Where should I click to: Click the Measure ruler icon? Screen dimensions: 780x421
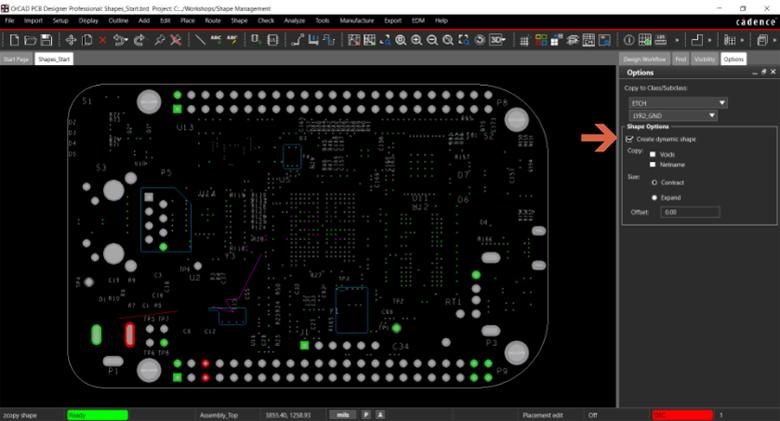(x=661, y=40)
